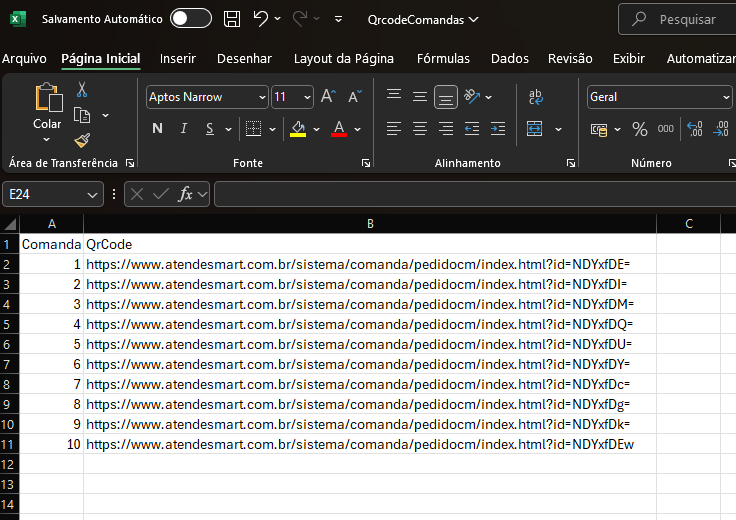This screenshot has width=736, height=520.
Task: Switch to the Dados tab
Action: 510,58
